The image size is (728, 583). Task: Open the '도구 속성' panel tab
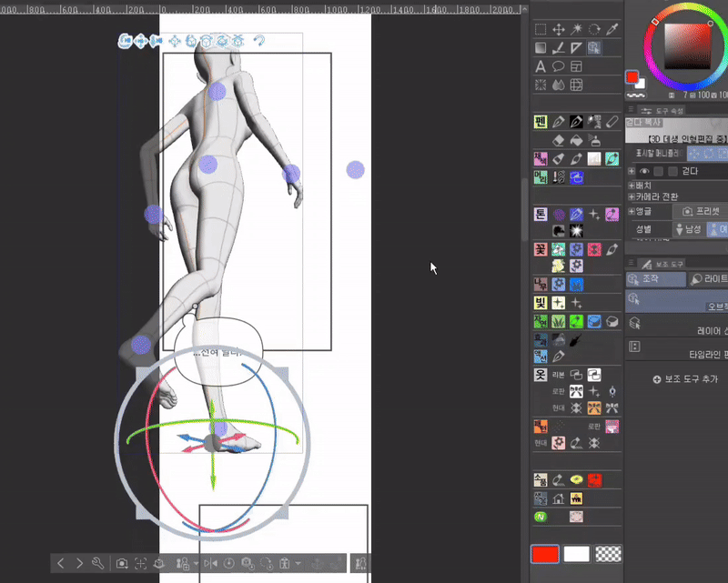(662, 110)
